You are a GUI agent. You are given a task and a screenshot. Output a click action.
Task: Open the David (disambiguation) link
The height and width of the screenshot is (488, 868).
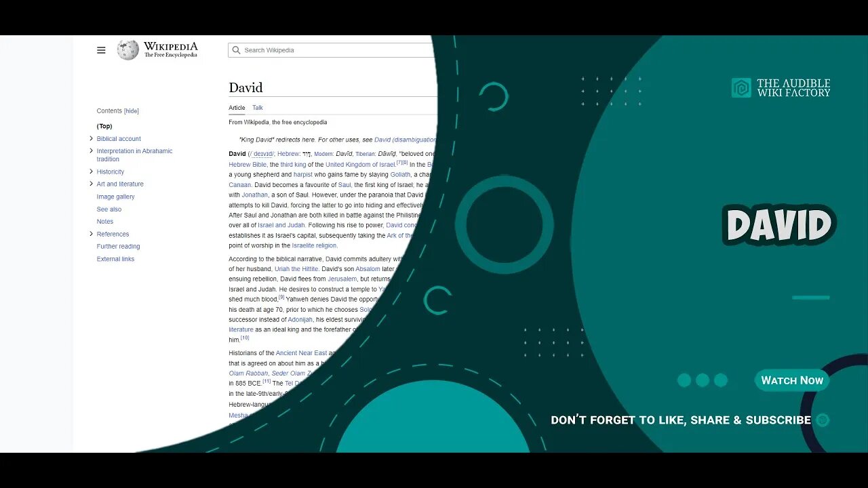[x=405, y=140]
